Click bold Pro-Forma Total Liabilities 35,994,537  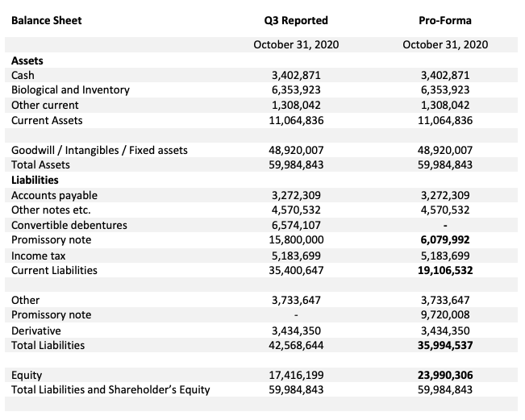point(445,345)
